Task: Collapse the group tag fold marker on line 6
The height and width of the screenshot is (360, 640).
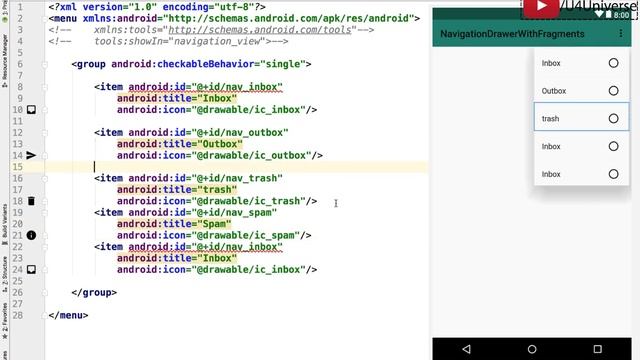Action: [x=44, y=64]
